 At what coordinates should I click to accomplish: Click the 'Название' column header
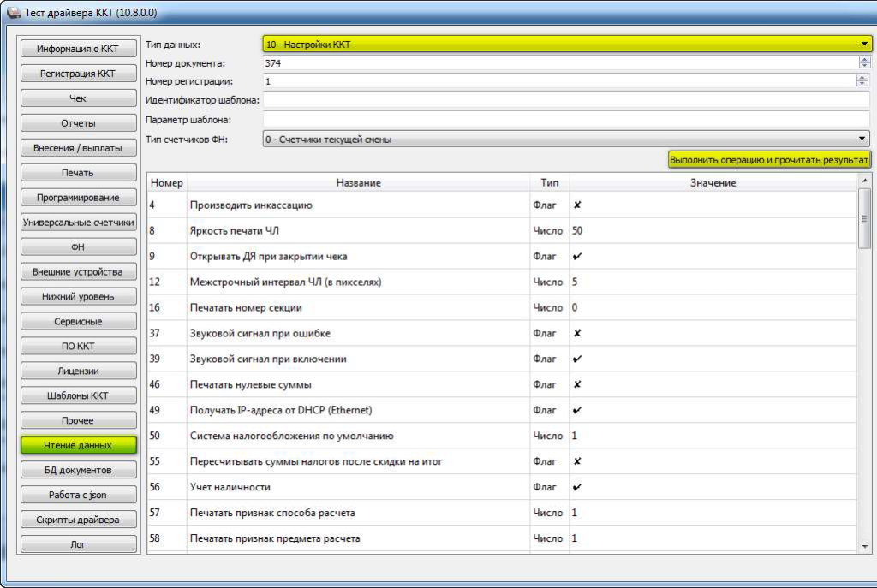(x=358, y=183)
